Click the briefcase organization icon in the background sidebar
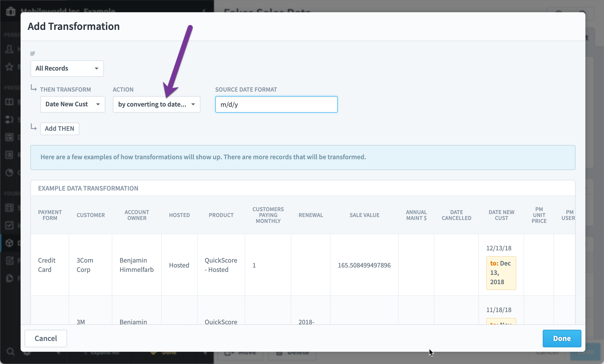The image size is (604, 364). pos(11,11)
